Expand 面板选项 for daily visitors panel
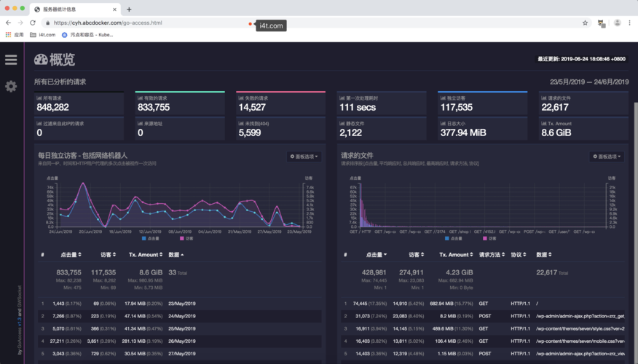This screenshot has height=364, width=638. pyautogui.click(x=304, y=157)
